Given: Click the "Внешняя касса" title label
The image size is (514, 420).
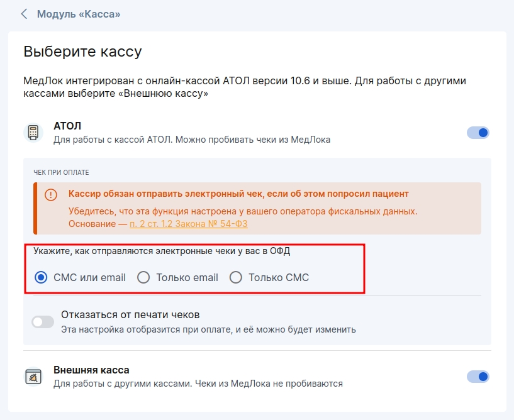Looking at the screenshot, I should [x=91, y=370].
